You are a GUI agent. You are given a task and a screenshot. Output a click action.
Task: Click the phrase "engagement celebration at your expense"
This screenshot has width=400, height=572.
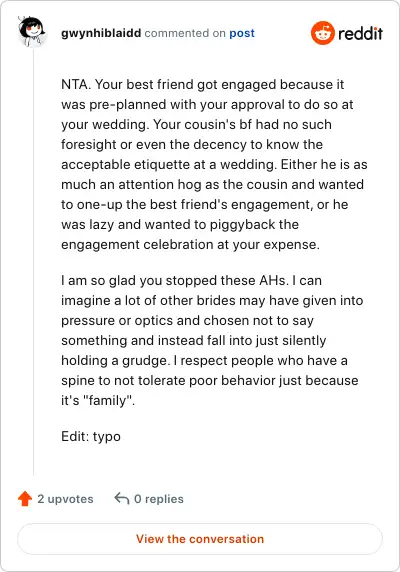click(190, 244)
